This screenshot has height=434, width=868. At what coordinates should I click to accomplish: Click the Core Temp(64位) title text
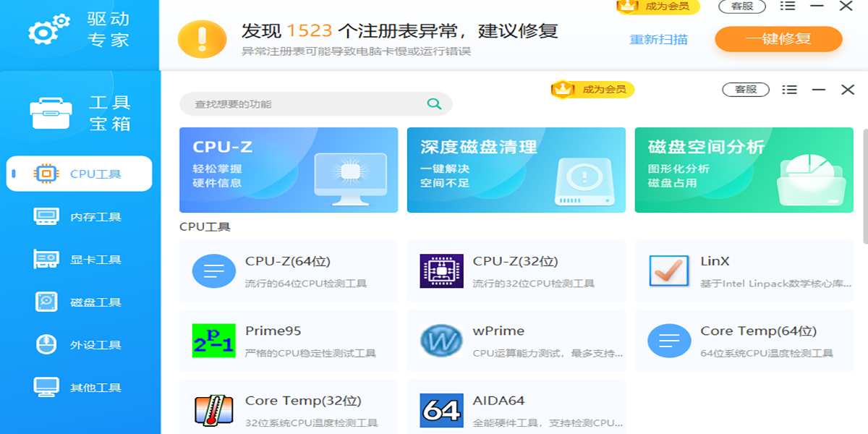tap(758, 331)
